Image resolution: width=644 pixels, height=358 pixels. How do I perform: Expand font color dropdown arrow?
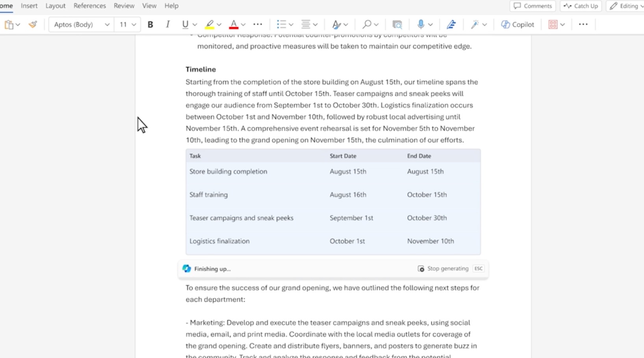pyautogui.click(x=243, y=25)
